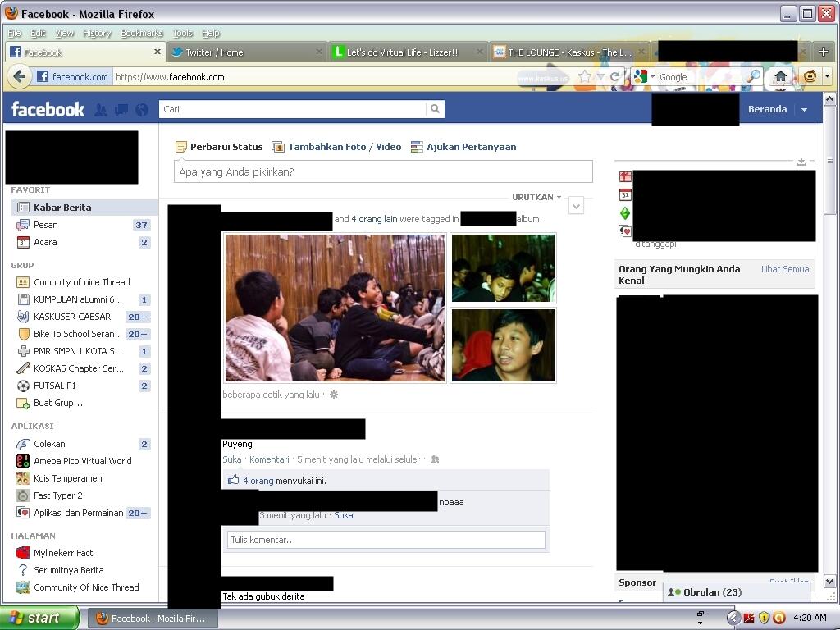Click Facebook - Mozilla Firefox taskbar button
The height and width of the screenshot is (630, 840).
152,619
